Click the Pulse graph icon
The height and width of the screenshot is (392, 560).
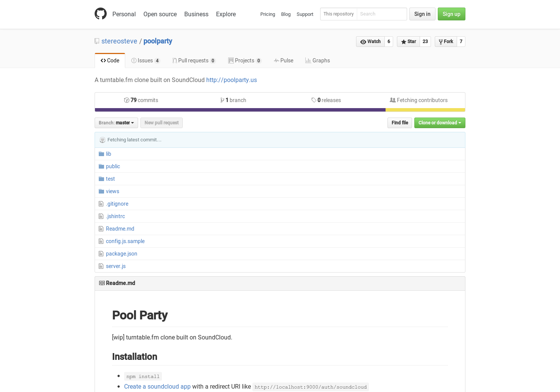pyautogui.click(x=277, y=60)
